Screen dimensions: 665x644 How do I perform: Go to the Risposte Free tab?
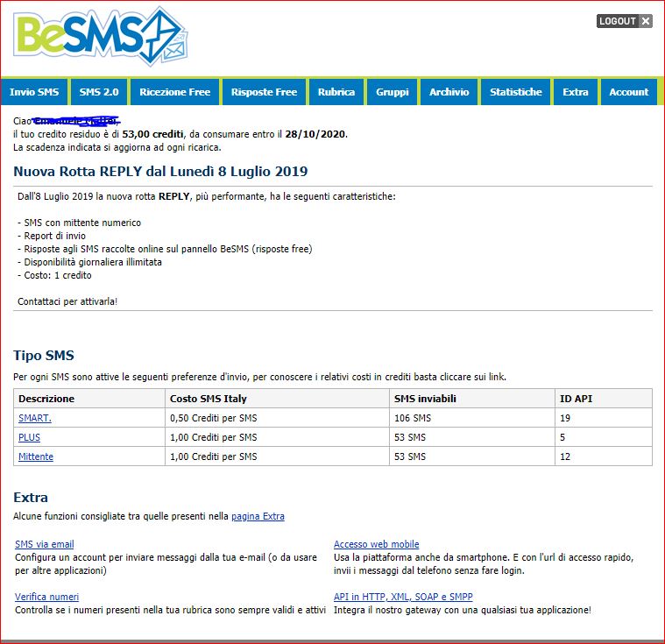pyautogui.click(x=264, y=92)
